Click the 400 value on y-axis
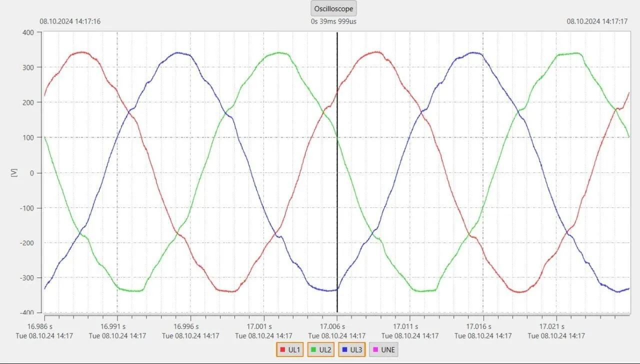This screenshot has height=364, width=640. pos(28,32)
